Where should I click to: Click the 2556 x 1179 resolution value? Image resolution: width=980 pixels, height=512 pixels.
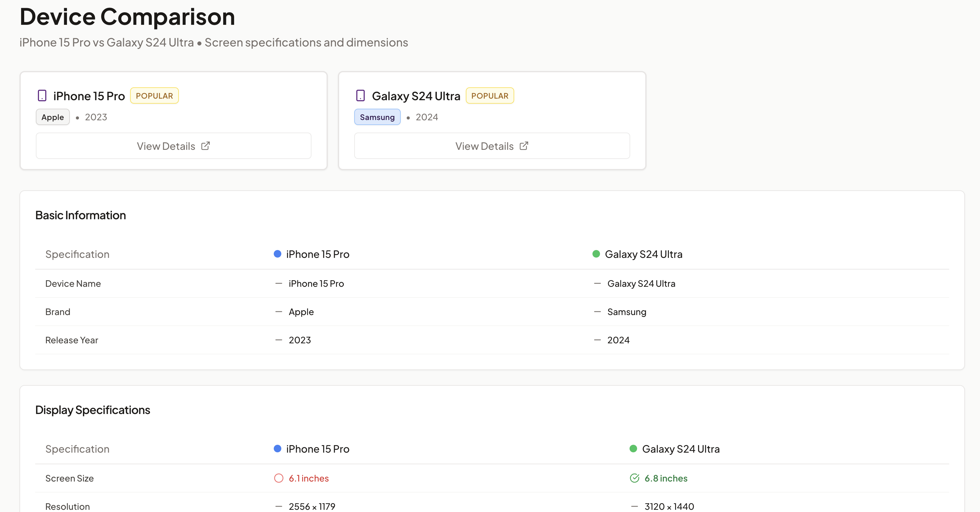tap(312, 506)
